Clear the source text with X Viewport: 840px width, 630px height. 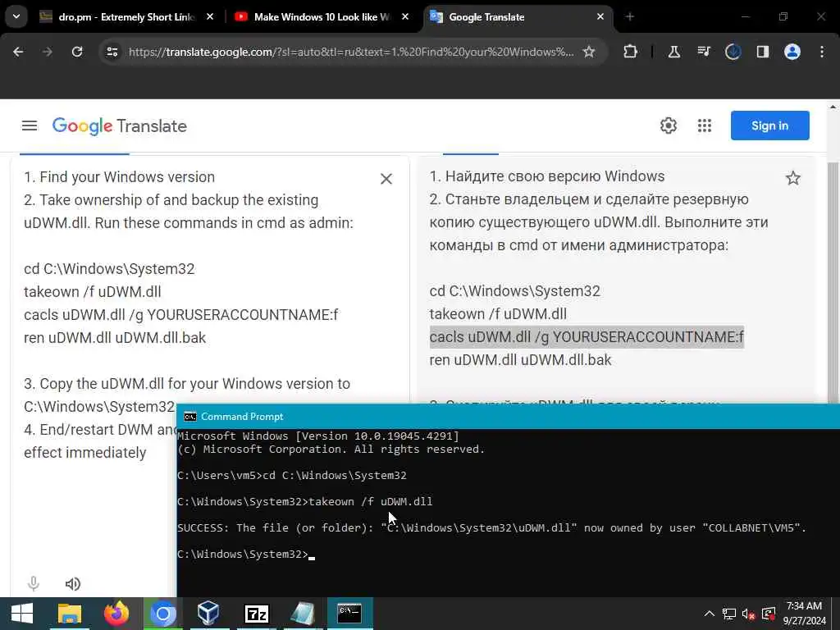(x=386, y=179)
